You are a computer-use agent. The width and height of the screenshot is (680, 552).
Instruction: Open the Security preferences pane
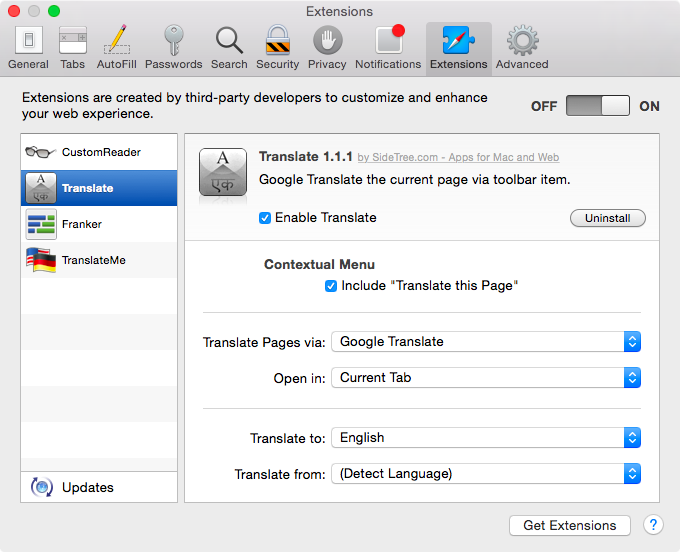click(278, 48)
